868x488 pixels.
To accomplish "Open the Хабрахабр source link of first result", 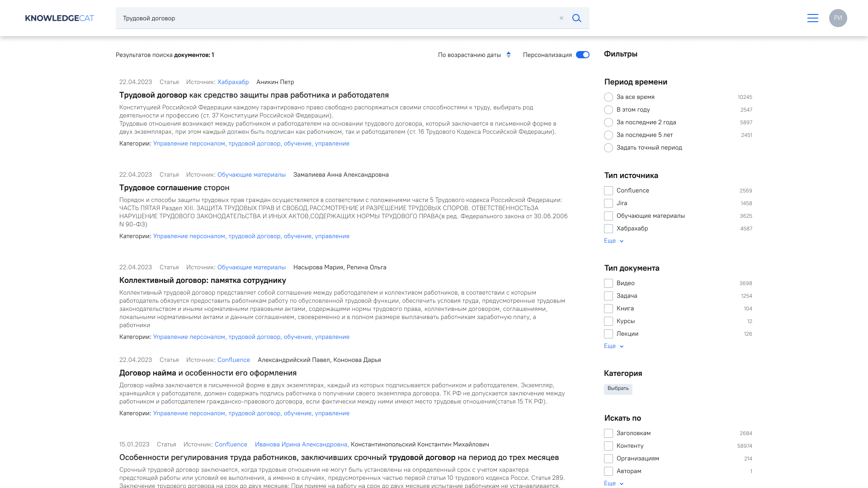I will tap(233, 82).
